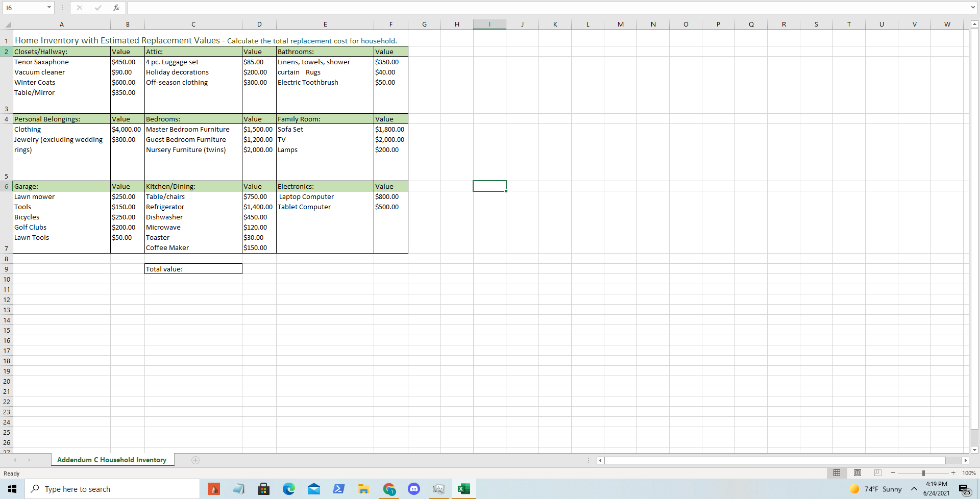
Task: Select row 9 header
Action: pos(6,269)
